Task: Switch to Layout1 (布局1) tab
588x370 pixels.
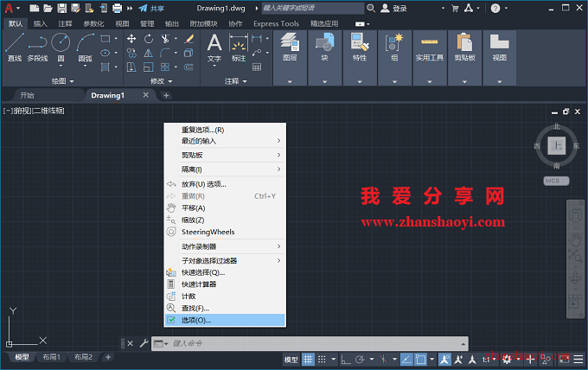Action: (51, 357)
